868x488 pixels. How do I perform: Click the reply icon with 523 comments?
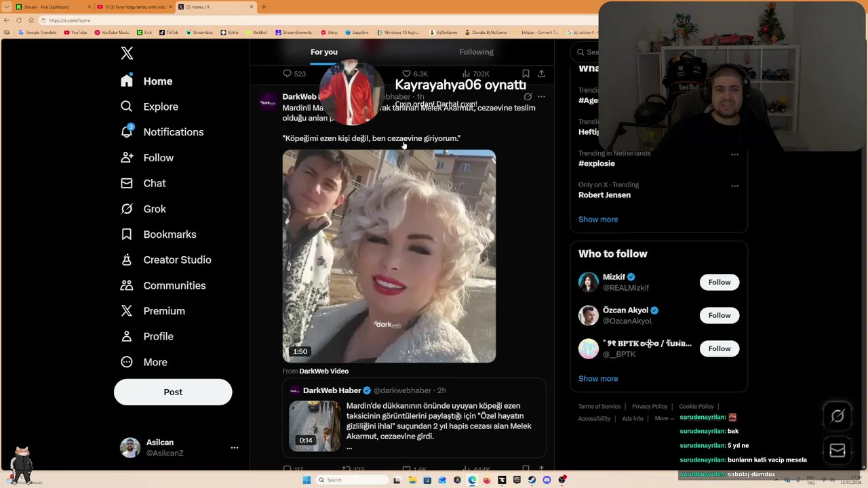(x=294, y=73)
